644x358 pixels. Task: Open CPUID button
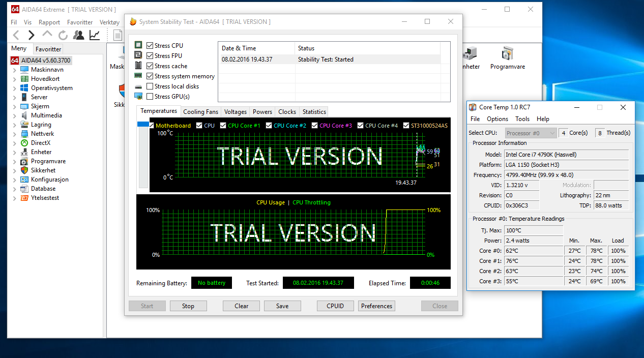point(335,306)
